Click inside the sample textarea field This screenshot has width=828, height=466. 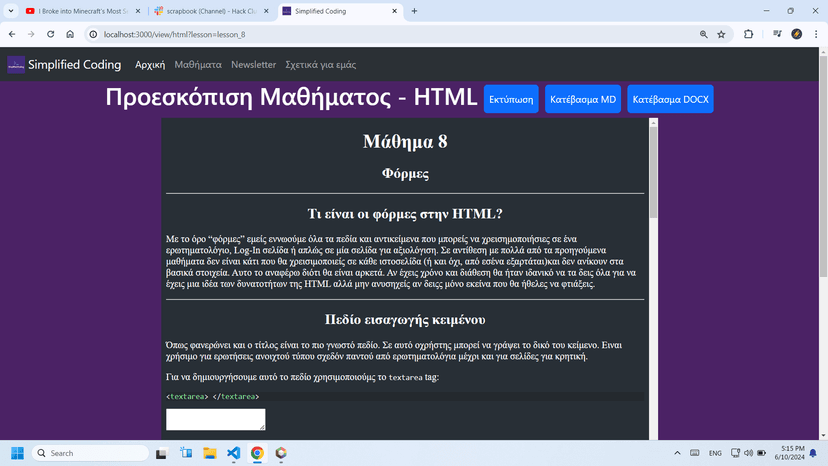coord(215,419)
